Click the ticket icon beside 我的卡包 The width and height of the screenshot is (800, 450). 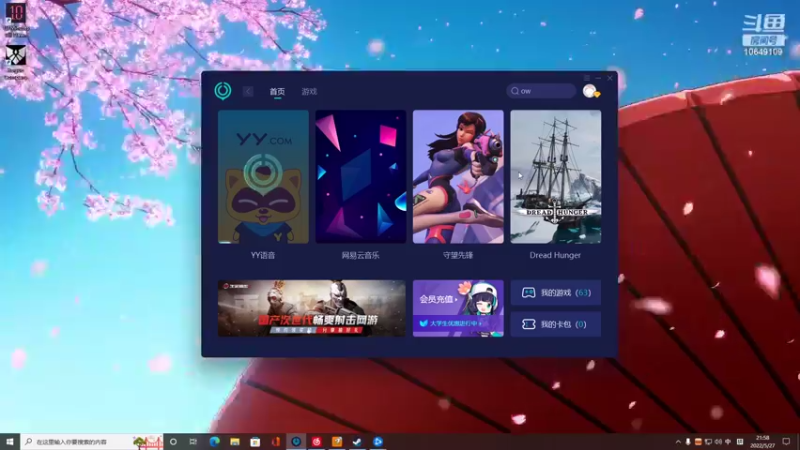tap(529, 324)
